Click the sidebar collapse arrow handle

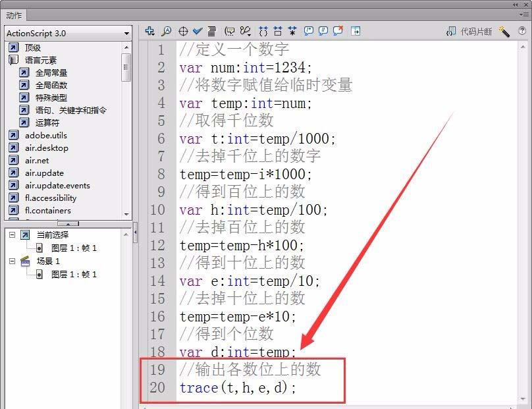tap(136, 232)
